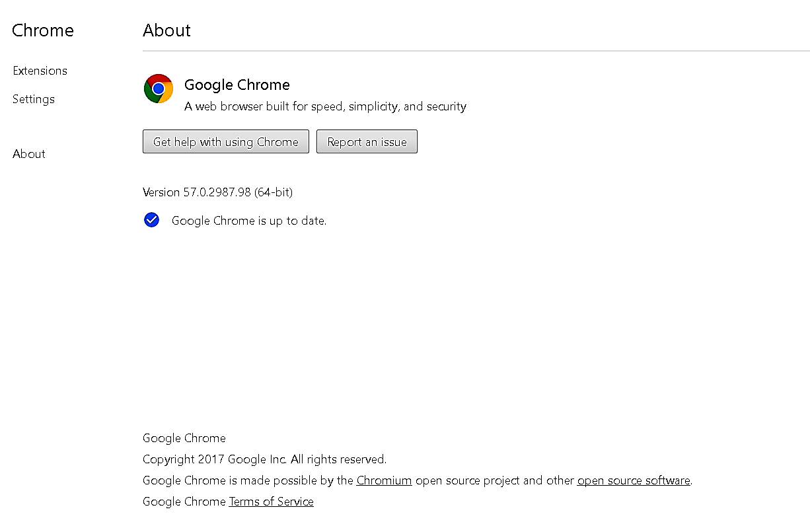Image resolution: width=810 pixels, height=532 pixels.
Task: Click the About page heading
Action: 166,30
